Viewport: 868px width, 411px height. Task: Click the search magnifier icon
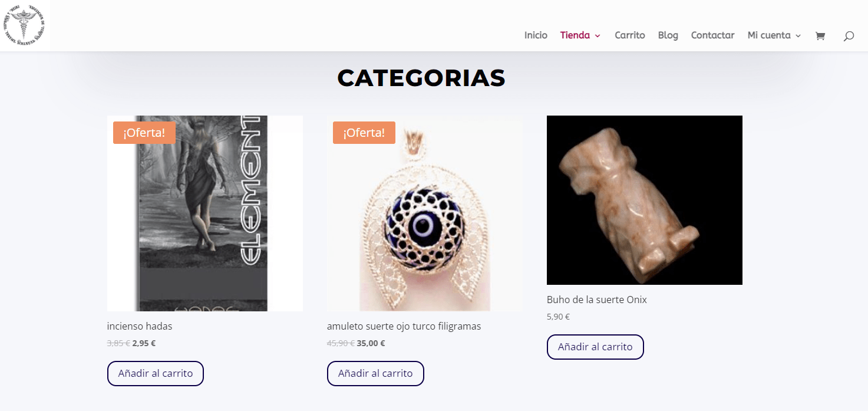tap(849, 36)
